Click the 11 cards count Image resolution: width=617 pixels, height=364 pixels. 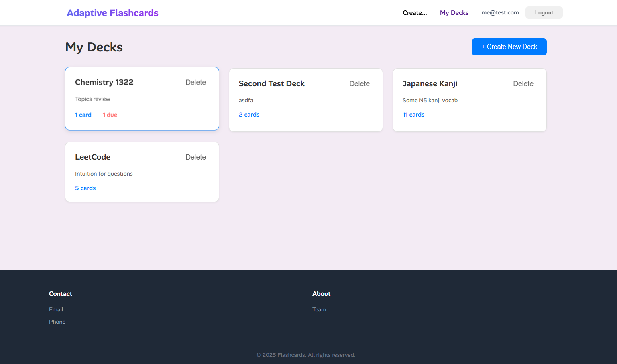point(413,115)
